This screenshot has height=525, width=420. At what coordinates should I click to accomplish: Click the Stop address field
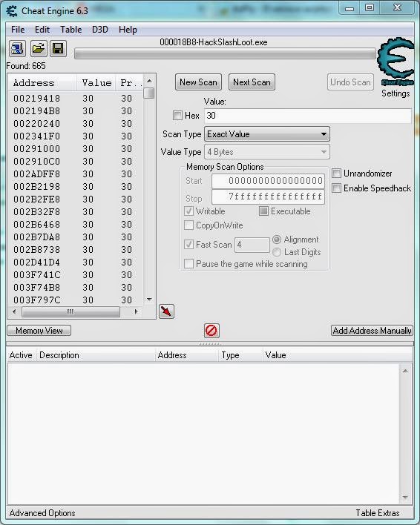(x=269, y=197)
